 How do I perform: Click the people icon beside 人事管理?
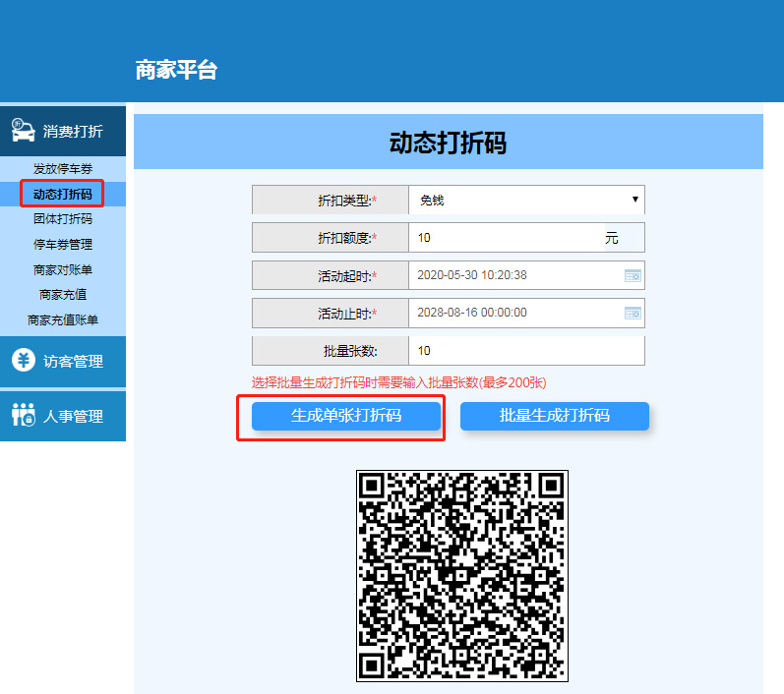click(x=24, y=415)
